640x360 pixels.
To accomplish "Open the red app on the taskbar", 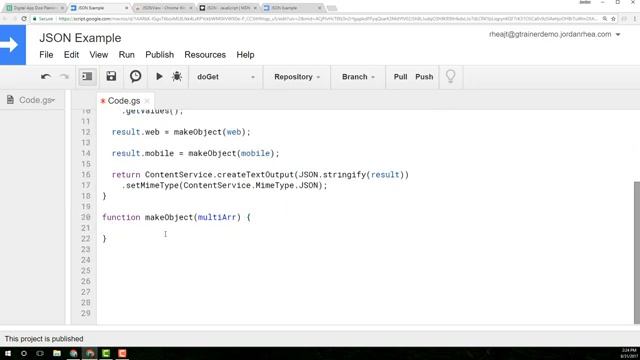I will pyautogui.click(x=122, y=353).
